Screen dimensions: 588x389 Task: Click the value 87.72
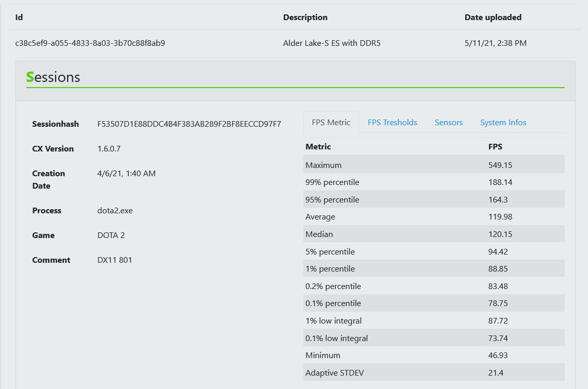[x=498, y=321]
